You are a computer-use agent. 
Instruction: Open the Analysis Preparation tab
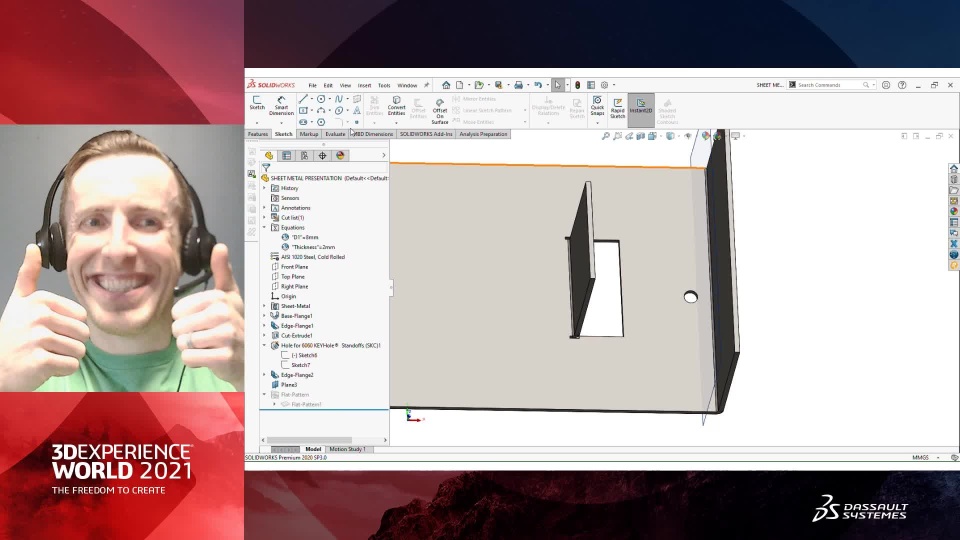483,134
